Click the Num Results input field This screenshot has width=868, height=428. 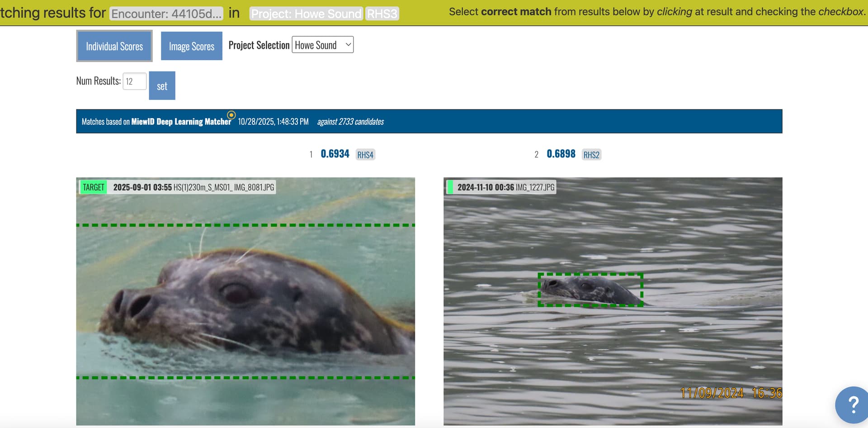click(x=134, y=81)
